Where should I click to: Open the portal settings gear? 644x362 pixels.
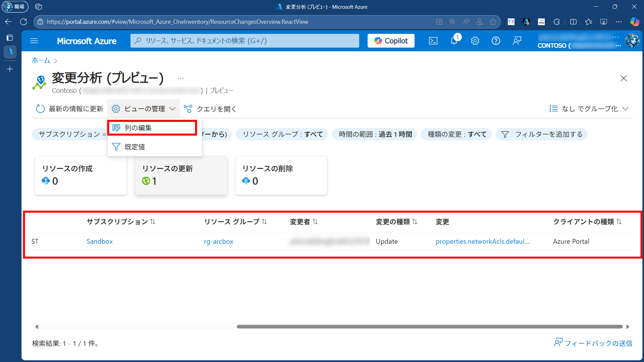point(475,41)
